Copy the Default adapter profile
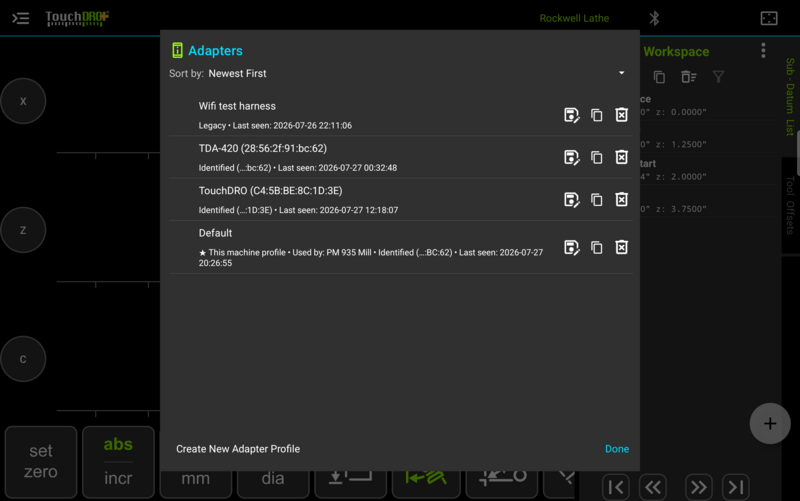Image resolution: width=800 pixels, height=501 pixels. pyautogui.click(x=596, y=248)
